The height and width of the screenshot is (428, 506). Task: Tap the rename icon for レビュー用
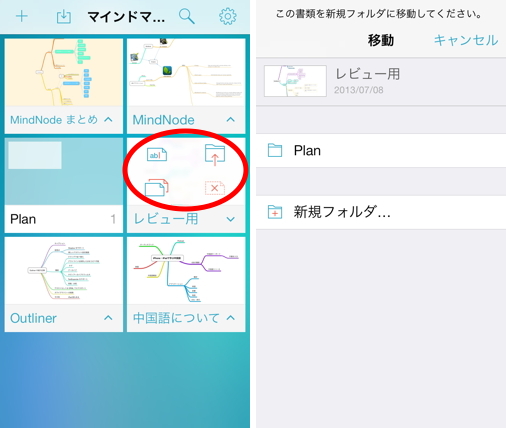pyautogui.click(x=157, y=155)
